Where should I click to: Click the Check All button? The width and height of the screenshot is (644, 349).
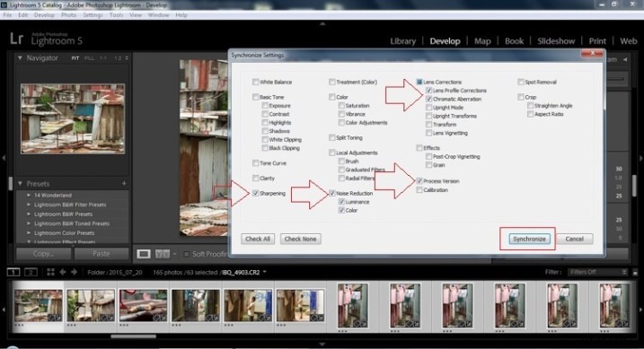coord(258,239)
